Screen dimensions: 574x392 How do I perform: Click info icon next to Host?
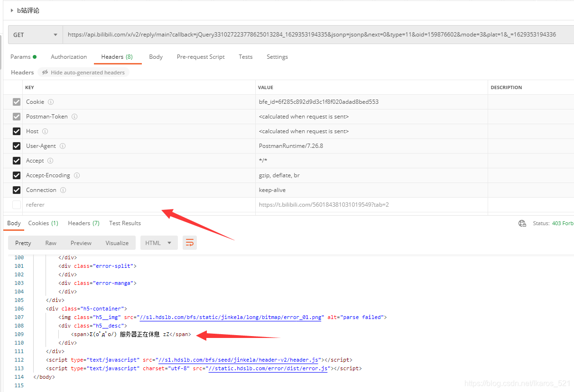pos(45,131)
